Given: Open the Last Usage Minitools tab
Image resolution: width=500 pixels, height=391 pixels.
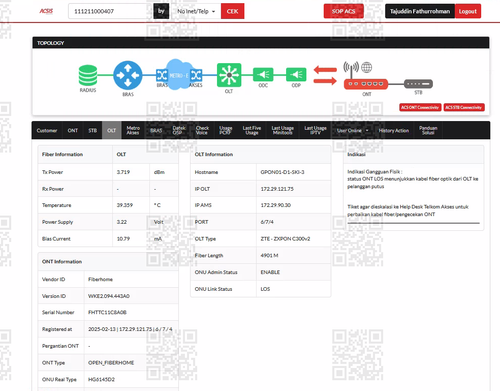Looking at the screenshot, I should click(x=283, y=130).
